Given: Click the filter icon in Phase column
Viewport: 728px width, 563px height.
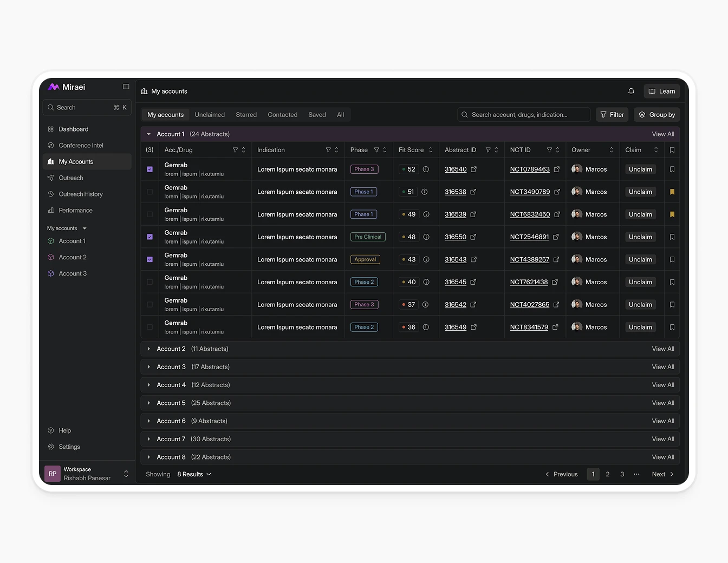Looking at the screenshot, I should pyautogui.click(x=376, y=150).
